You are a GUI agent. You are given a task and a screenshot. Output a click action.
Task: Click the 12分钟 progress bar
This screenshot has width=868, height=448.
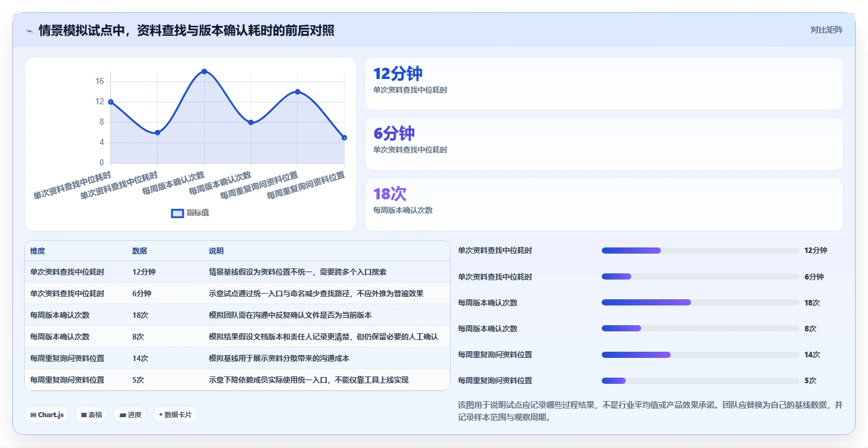pos(700,251)
